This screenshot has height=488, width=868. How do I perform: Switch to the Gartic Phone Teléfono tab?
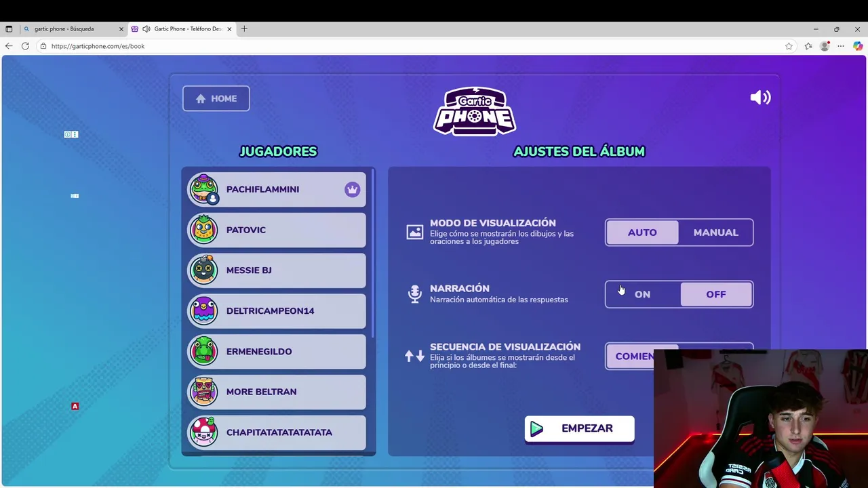tap(183, 29)
